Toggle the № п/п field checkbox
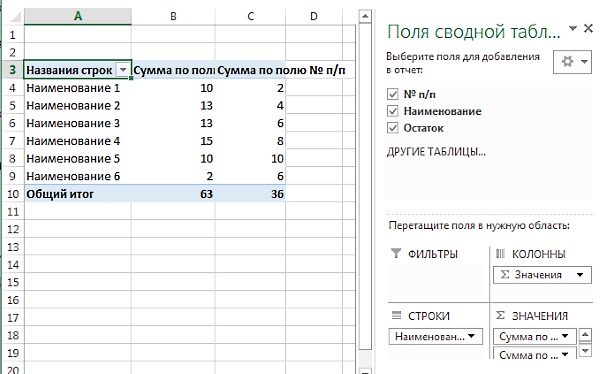 pyautogui.click(x=393, y=94)
